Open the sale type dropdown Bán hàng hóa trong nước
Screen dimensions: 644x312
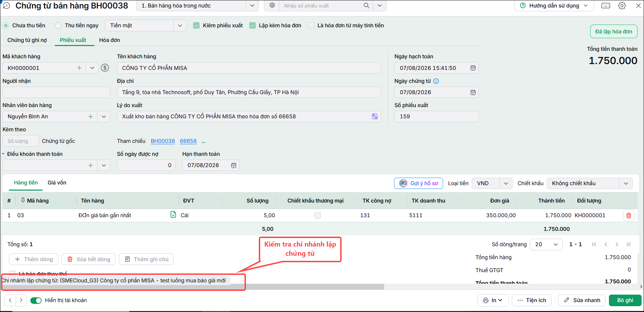(x=252, y=5)
